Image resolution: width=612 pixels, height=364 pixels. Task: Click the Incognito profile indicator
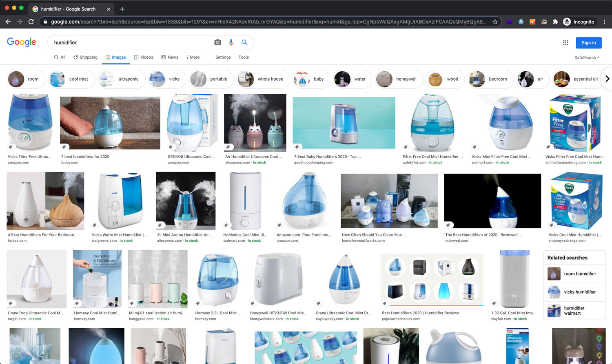[579, 22]
